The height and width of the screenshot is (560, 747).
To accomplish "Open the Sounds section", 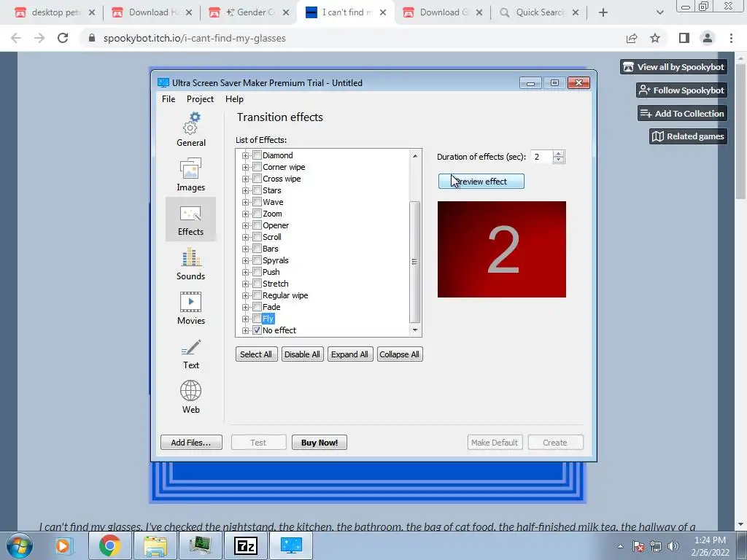I will click(x=190, y=263).
